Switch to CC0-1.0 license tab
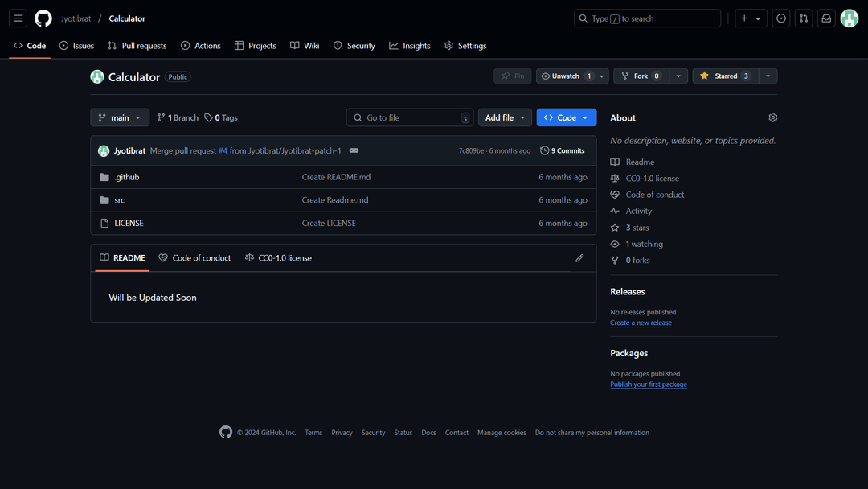This screenshot has width=868, height=489. [278, 258]
